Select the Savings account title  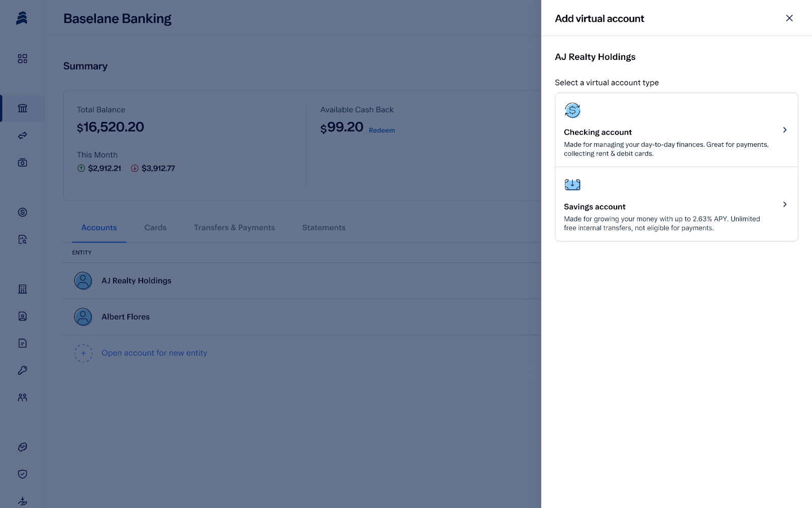(x=595, y=207)
